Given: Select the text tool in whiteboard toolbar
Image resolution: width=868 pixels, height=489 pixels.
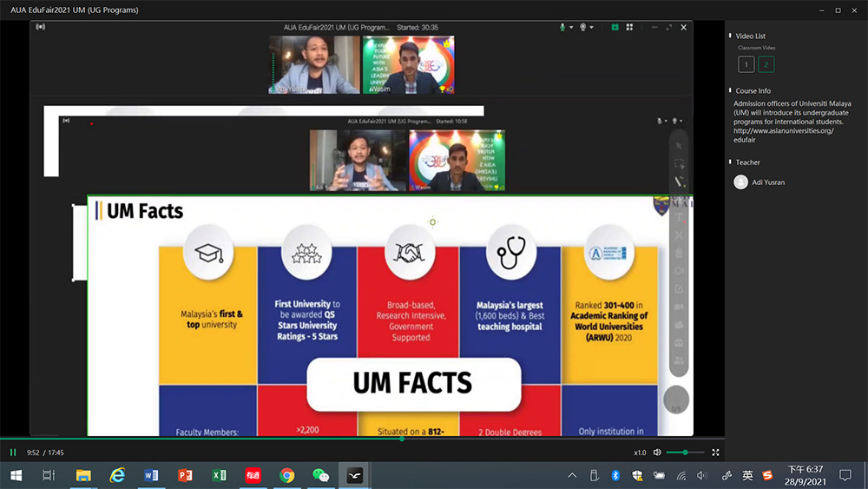Looking at the screenshot, I should point(680,218).
